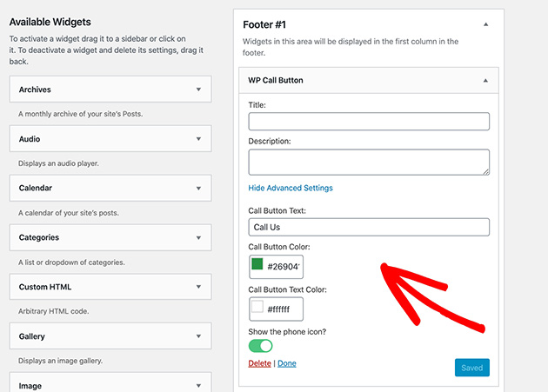This screenshot has width=548, height=392.
Task: Click 'A monthly archive of your site's Posts.' text
Action: click(x=80, y=114)
